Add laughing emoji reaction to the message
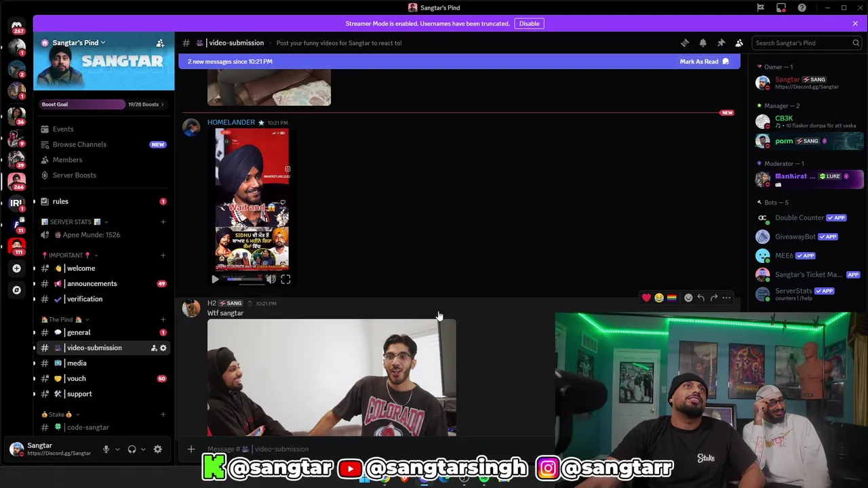868x488 pixels. click(659, 298)
